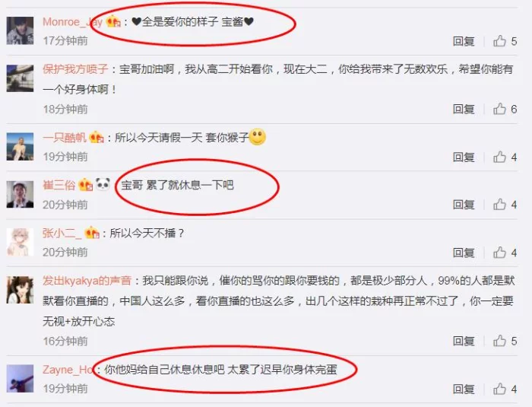Like 发出kyakya的声音's comment with thumbs-up

(x=499, y=341)
